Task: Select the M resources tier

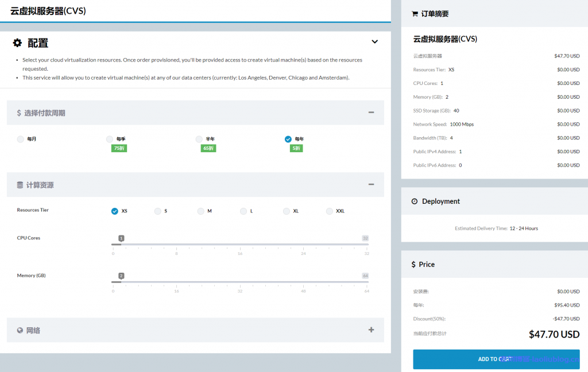Action: tap(201, 211)
